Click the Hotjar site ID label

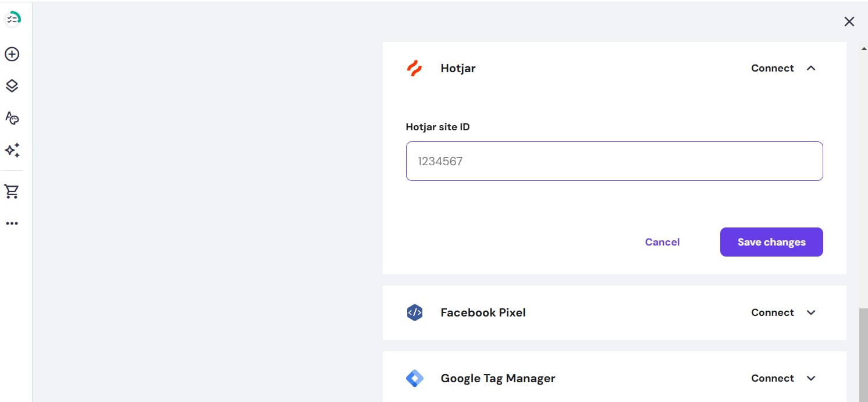coord(437,127)
